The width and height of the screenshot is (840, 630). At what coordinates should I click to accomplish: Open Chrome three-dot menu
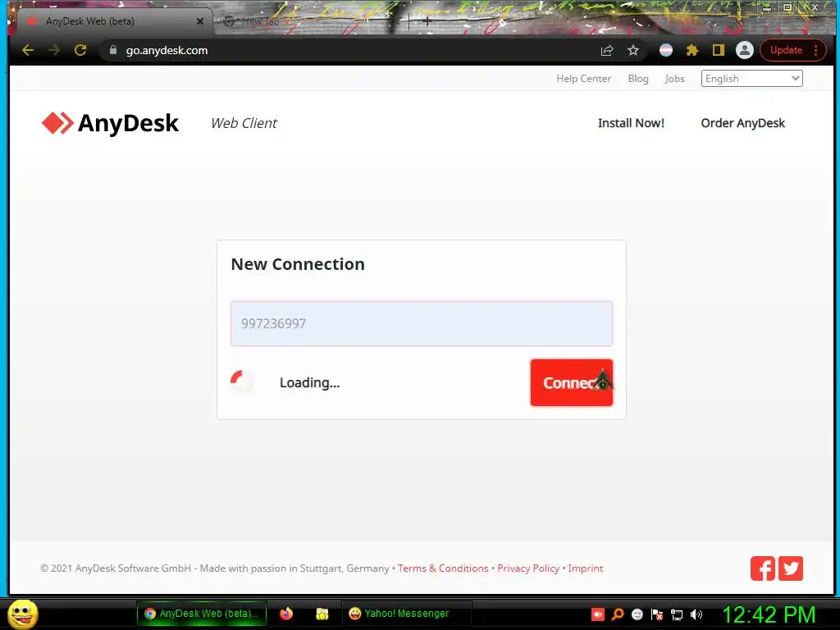816,50
